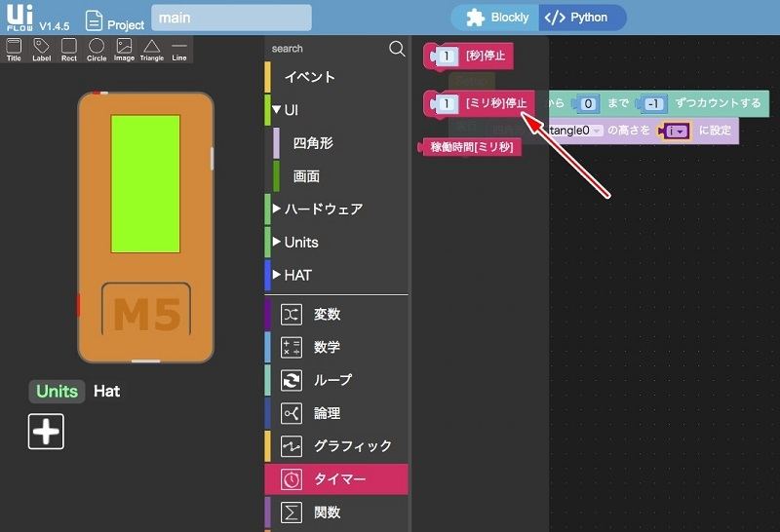This screenshot has height=532, width=780.
Task: Open the Hat tab below device
Action: tap(107, 391)
